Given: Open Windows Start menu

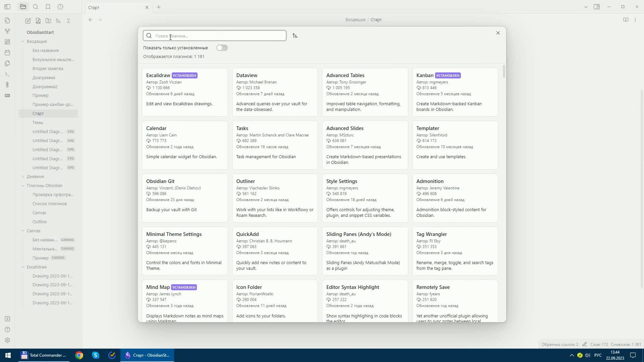Looking at the screenshot, I should (x=8, y=355).
